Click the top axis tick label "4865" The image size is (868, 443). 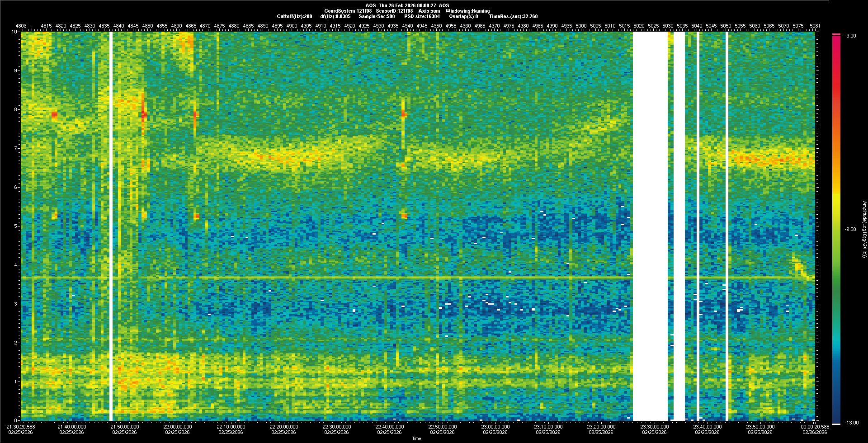click(x=191, y=26)
